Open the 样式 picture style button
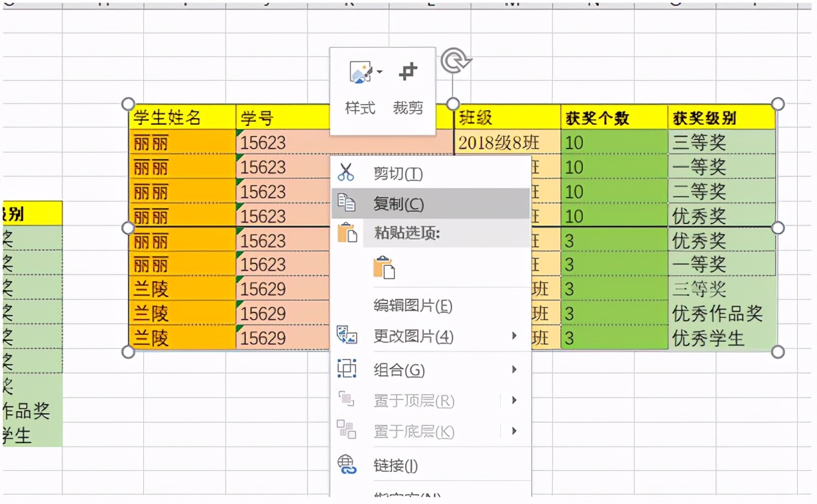The height and width of the screenshot is (504, 817). point(361,89)
